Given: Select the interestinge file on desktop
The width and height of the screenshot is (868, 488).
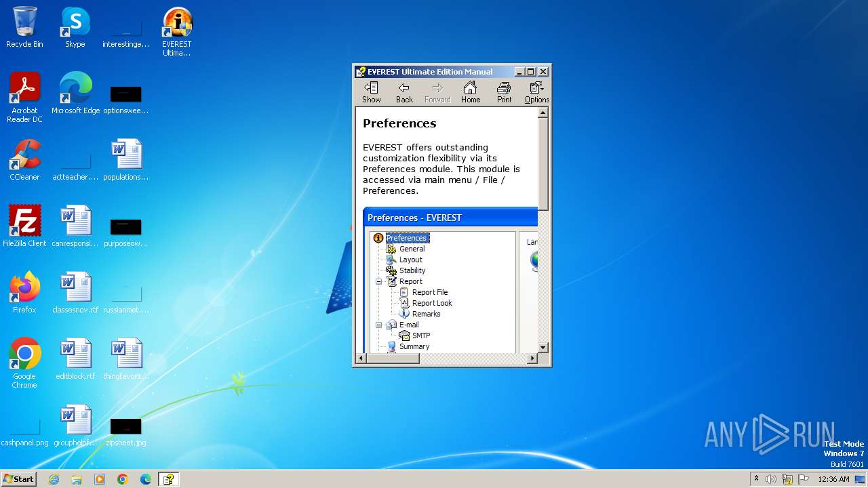Looking at the screenshot, I should click(126, 34).
